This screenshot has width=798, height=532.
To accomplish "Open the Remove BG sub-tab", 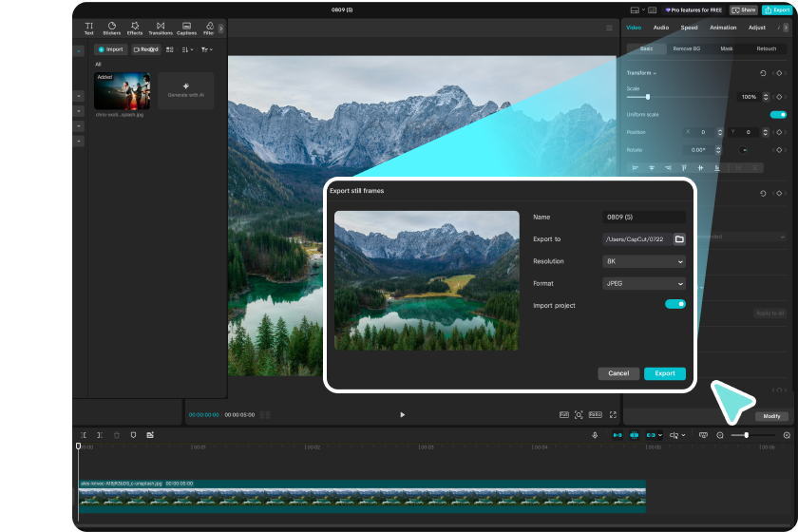I will [x=687, y=48].
